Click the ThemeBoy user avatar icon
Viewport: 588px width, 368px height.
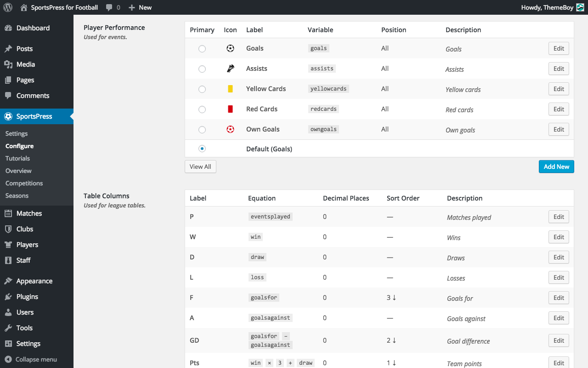pyautogui.click(x=580, y=7)
